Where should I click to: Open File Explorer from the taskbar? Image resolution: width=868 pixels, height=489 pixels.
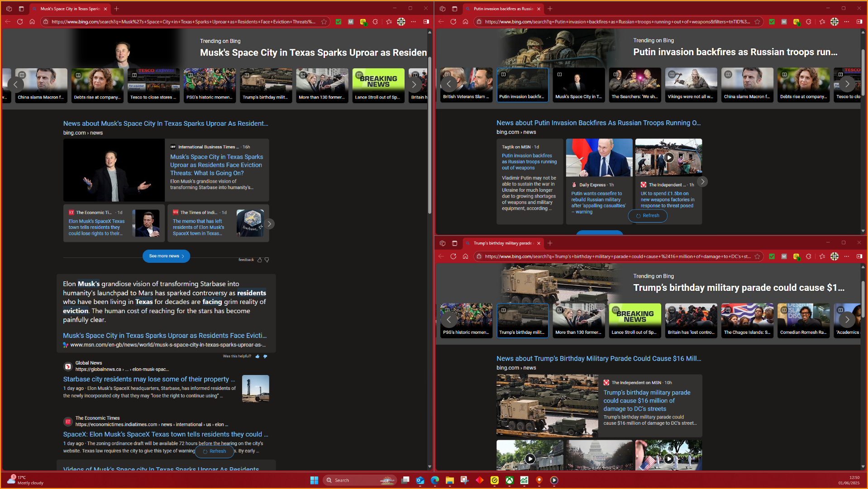[449, 480]
